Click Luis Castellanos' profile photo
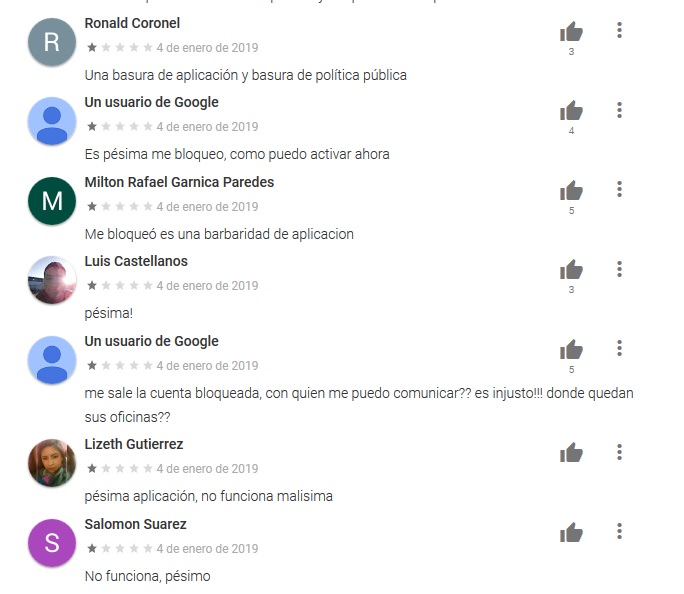Screen dimensions: 684x594 [x=52, y=280]
